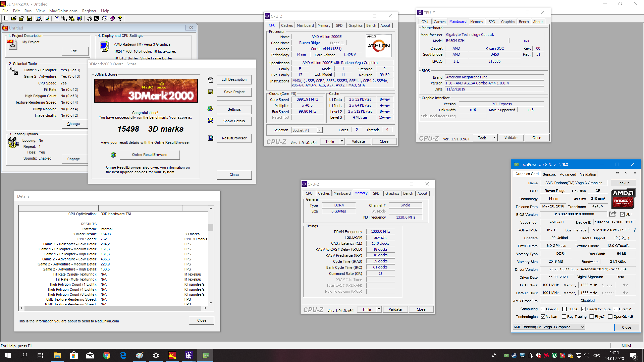Click the Open project folder icon
Screen dimensions: 644x362
coord(14,18)
